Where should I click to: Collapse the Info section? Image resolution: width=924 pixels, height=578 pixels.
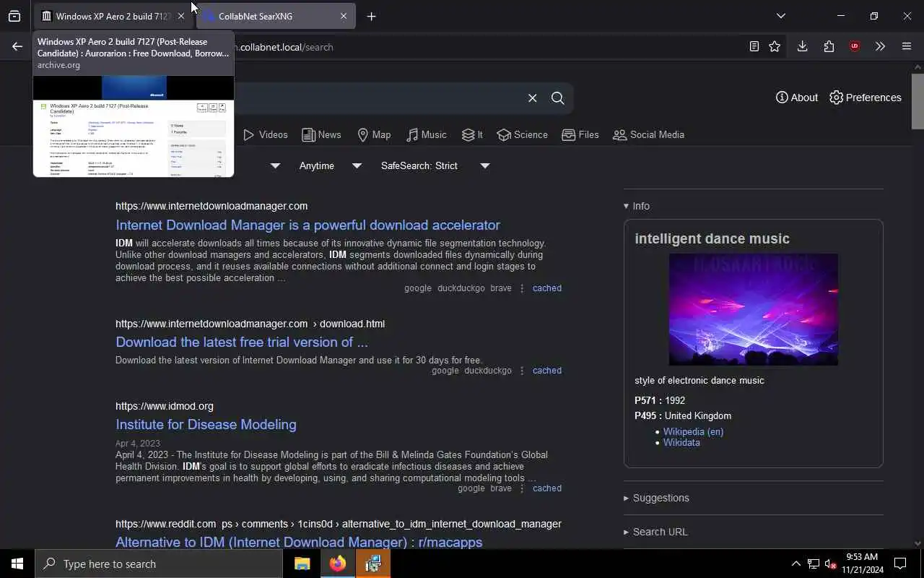click(637, 206)
